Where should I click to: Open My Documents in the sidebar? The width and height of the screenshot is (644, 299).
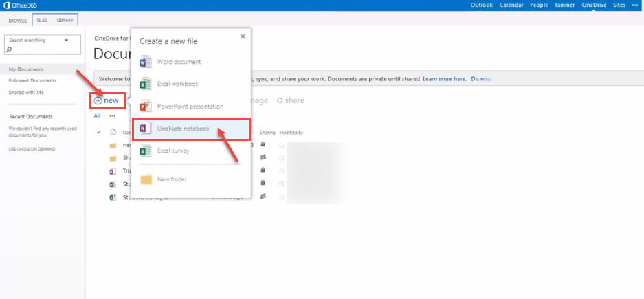(26, 69)
